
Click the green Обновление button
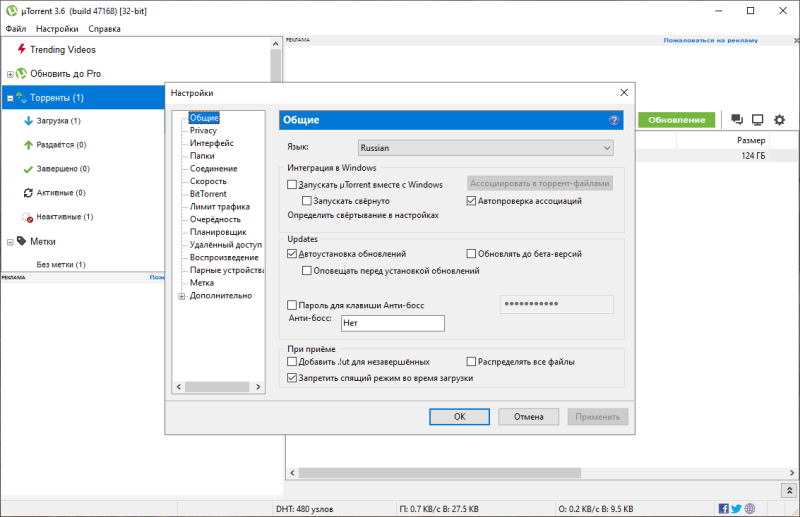[677, 120]
